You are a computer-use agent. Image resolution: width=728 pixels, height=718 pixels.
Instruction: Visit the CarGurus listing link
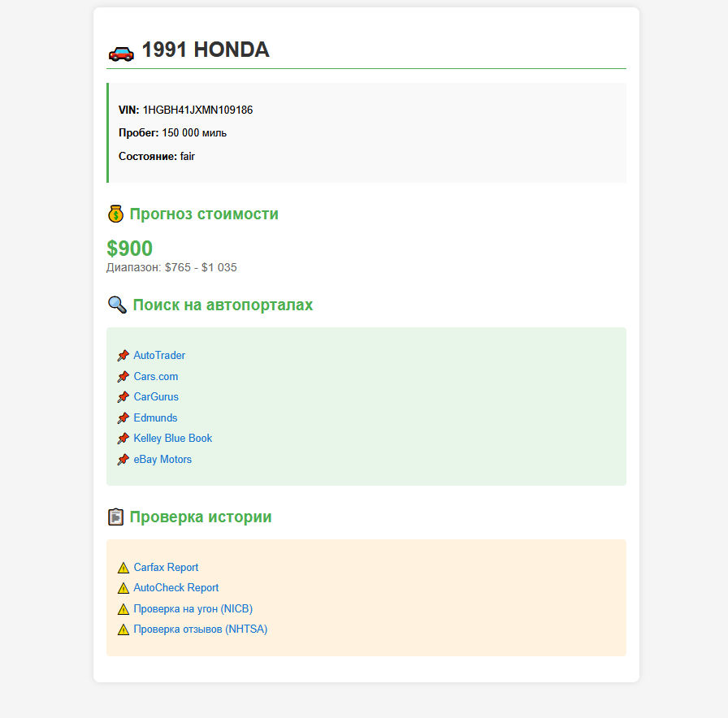(156, 397)
